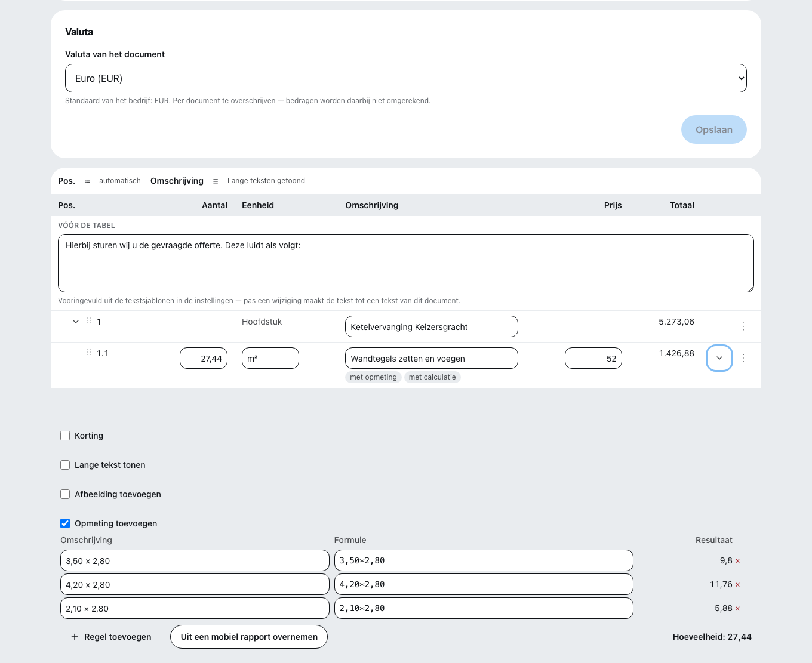Open the Valuta van het document dropdown
The width and height of the screenshot is (812, 663).
pos(406,78)
